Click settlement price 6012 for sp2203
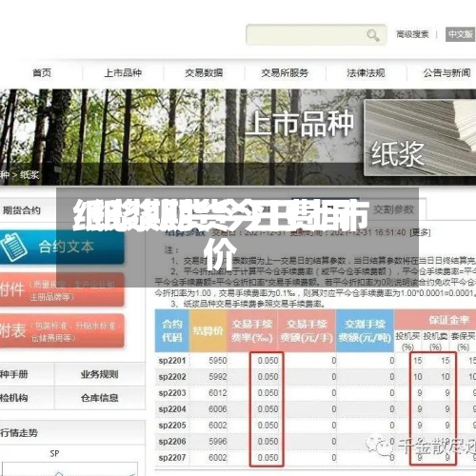Image resolution: width=476 pixels, height=476 pixels. tap(218, 393)
